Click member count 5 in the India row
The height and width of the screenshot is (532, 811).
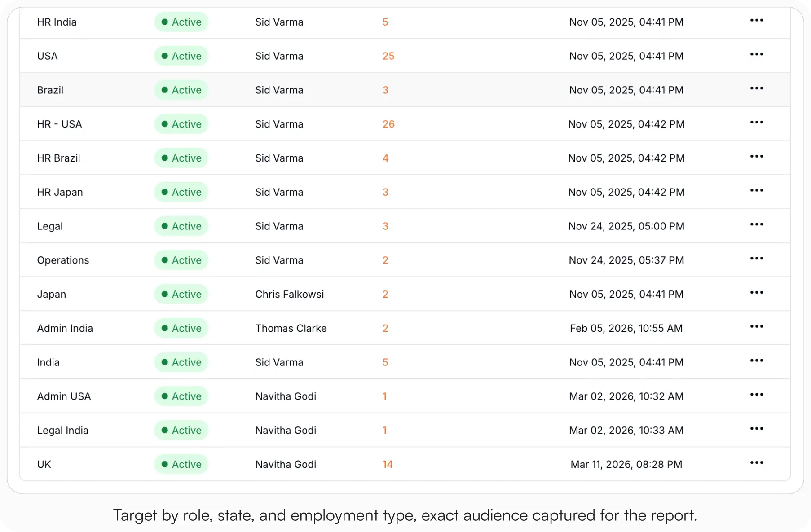385,362
